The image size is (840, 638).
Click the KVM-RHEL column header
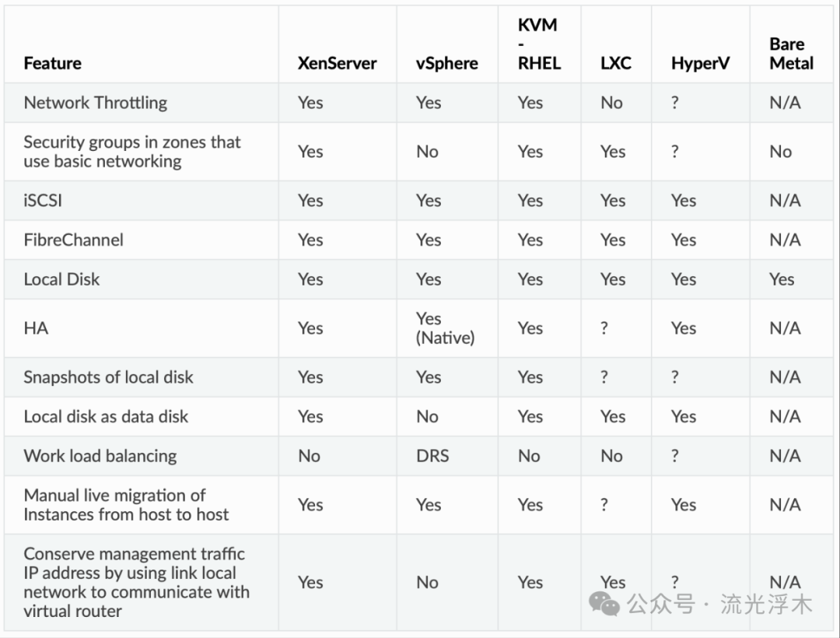(x=538, y=44)
